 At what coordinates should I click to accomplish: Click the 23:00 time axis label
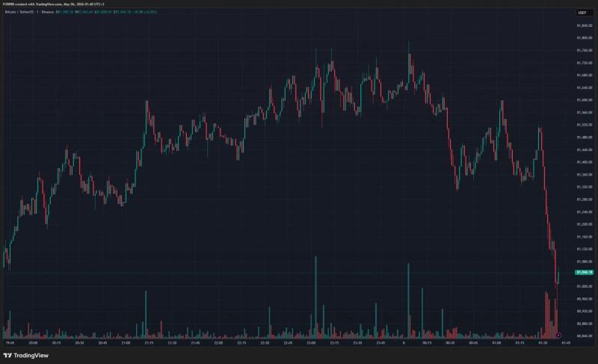[x=311, y=343]
